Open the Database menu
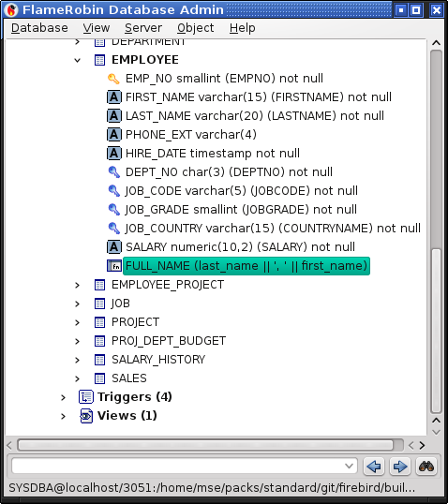448x504 pixels. click(39, 28)
